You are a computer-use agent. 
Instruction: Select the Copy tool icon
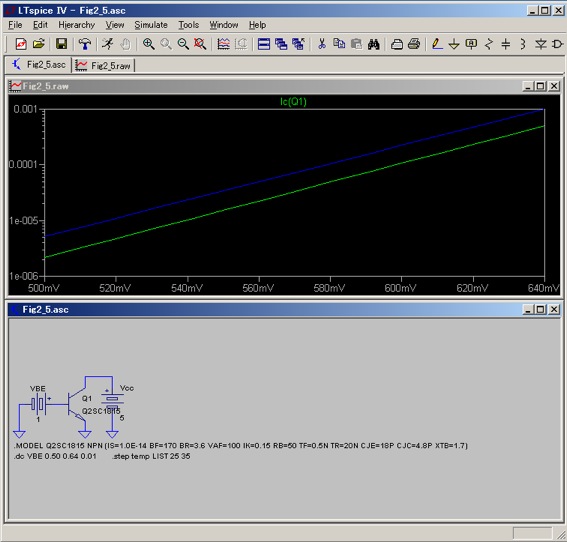point(339,44)
